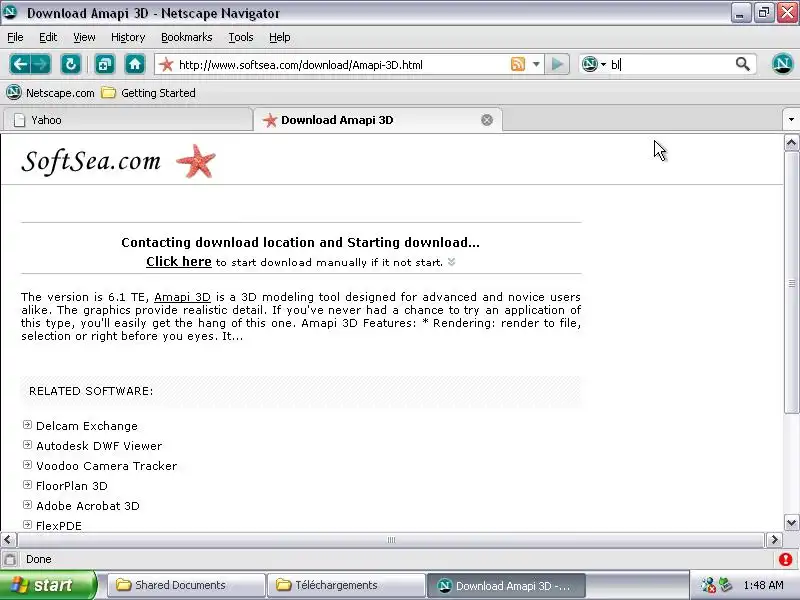Open the Bookmarks menu
800x600 pixels.
[x=187, y=37]
